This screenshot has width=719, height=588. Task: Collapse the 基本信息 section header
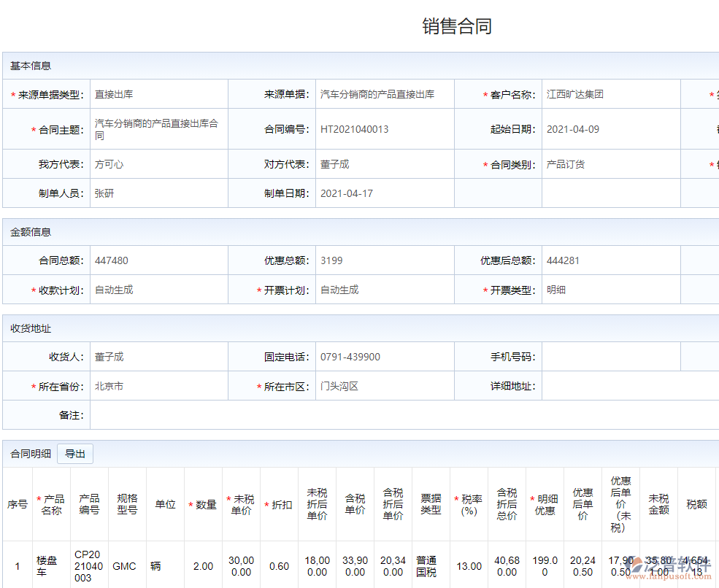point(31,66)
